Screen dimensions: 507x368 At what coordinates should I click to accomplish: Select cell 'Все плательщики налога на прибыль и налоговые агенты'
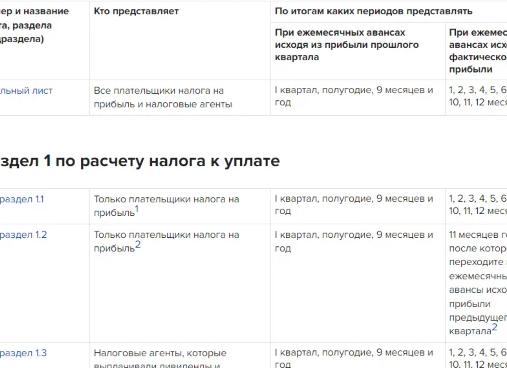163,97
